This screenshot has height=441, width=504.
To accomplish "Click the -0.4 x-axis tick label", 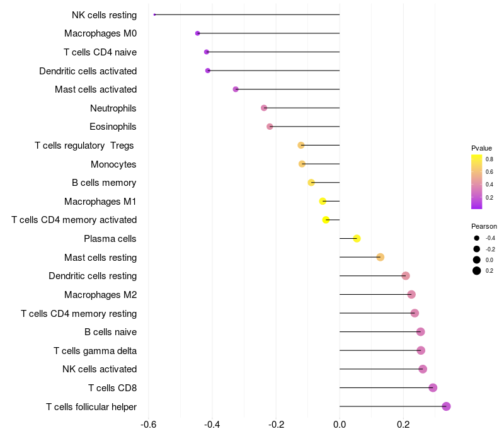I will click(x=212, y=425).
